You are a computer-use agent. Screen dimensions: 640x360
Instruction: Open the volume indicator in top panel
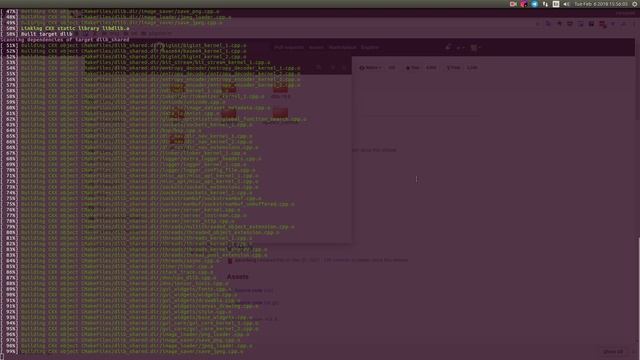coord(567,4)
